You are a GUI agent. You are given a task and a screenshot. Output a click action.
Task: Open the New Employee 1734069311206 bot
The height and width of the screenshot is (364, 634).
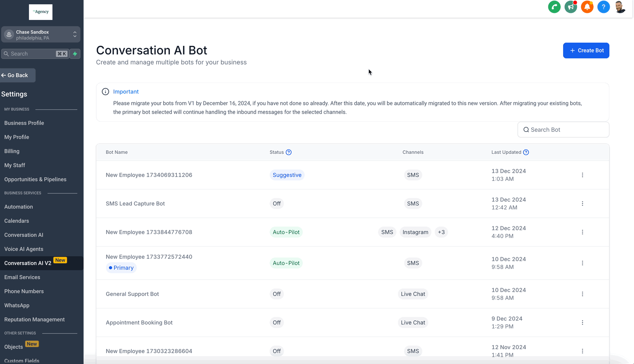coord(149,175)
